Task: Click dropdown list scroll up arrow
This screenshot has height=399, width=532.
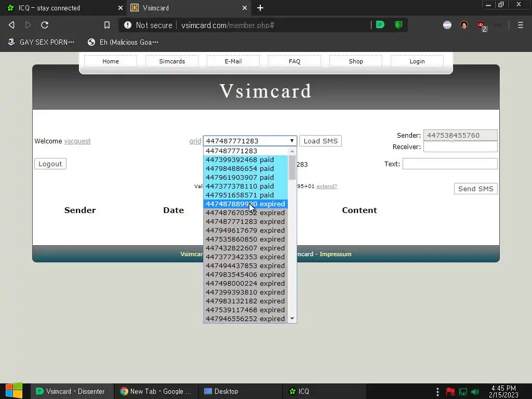Action: pyautogui.click(x=292, y=151)
